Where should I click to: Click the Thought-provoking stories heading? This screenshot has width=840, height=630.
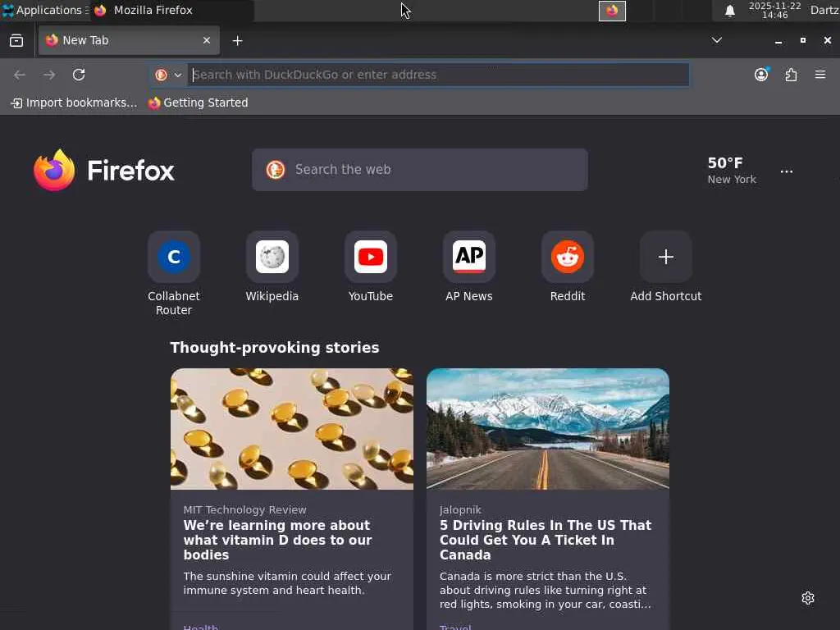pos(275,348)
